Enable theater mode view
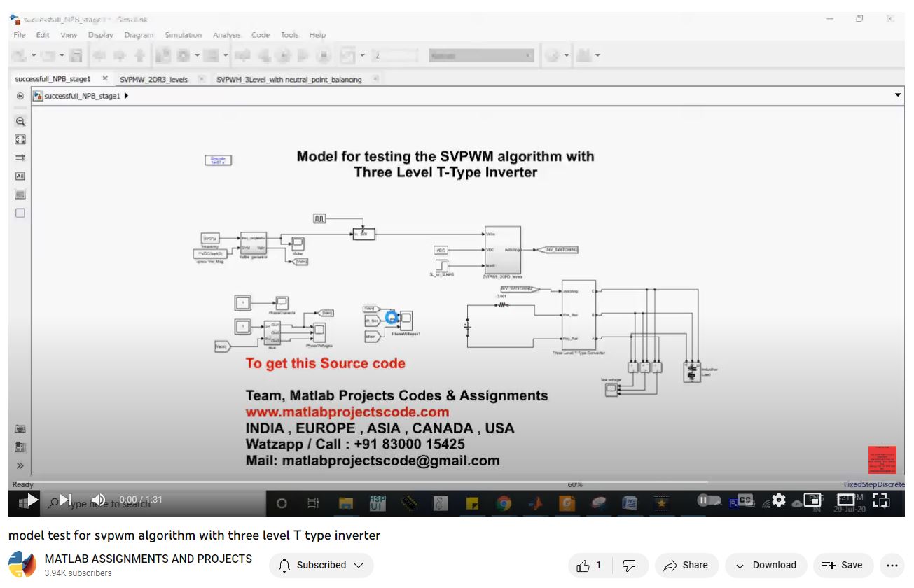Viewport: 914px width, 588px height. (846, 500)
